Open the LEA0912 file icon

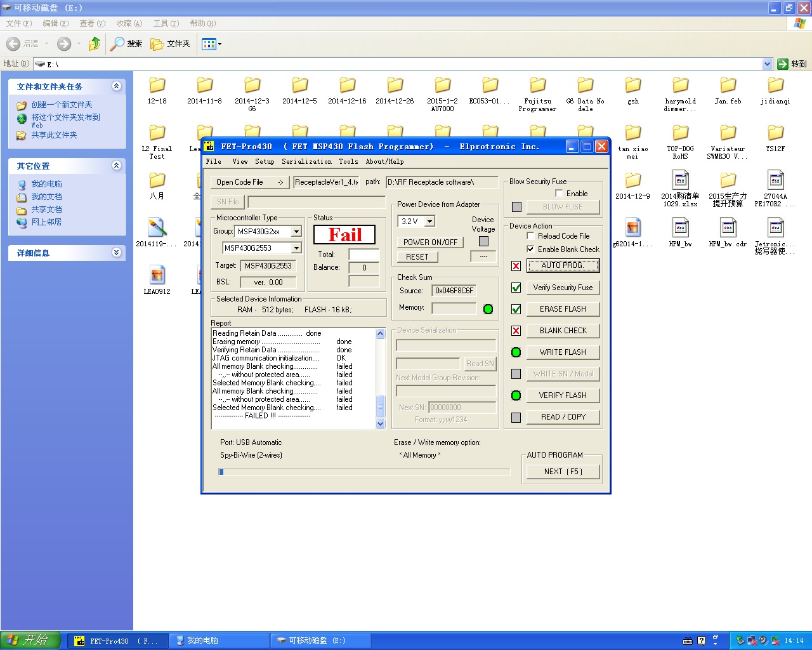point(157,275)
